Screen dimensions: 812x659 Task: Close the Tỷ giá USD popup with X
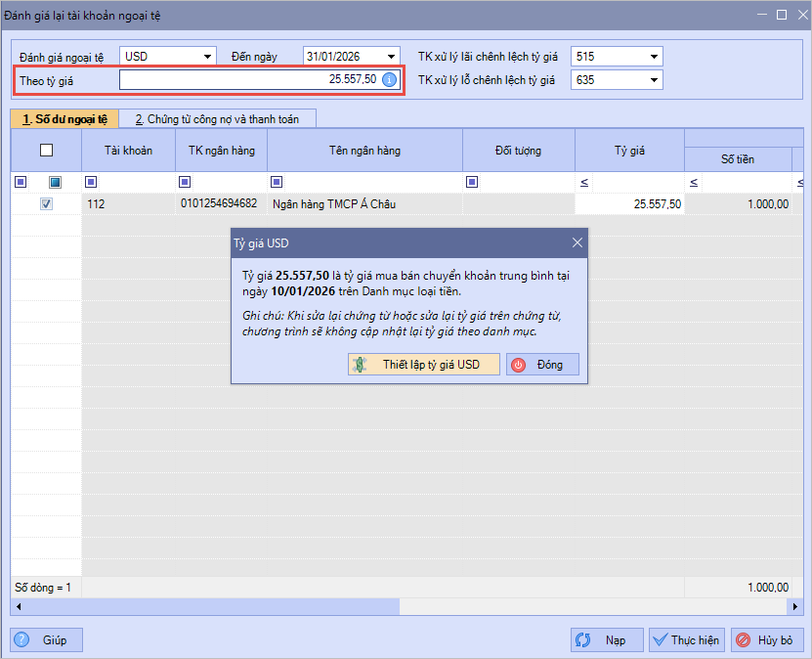tap(577, 242)
